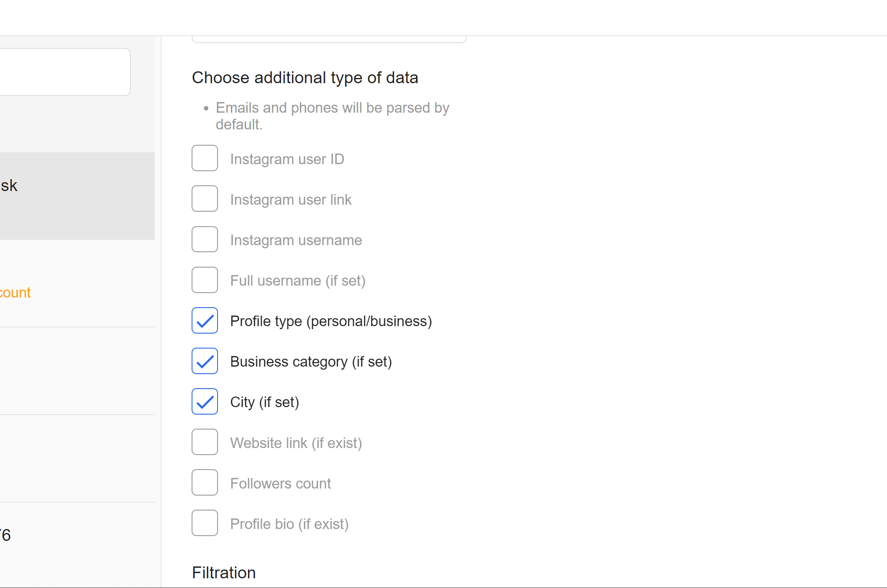Viewport: 887px width, 588px height.
Task: Click the 'Website link (if exist)' label
Action: point(296,443)
